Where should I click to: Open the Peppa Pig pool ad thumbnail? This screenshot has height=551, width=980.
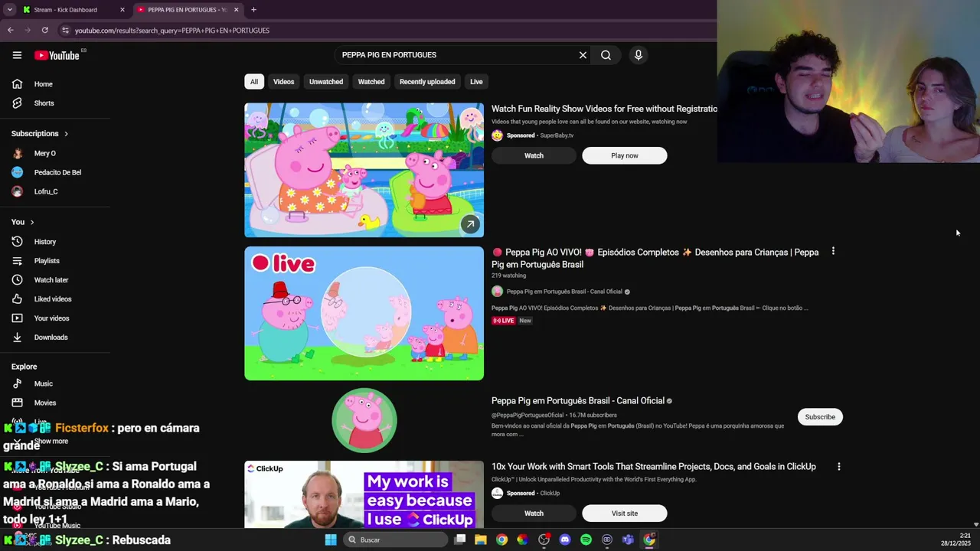point(364,170)
